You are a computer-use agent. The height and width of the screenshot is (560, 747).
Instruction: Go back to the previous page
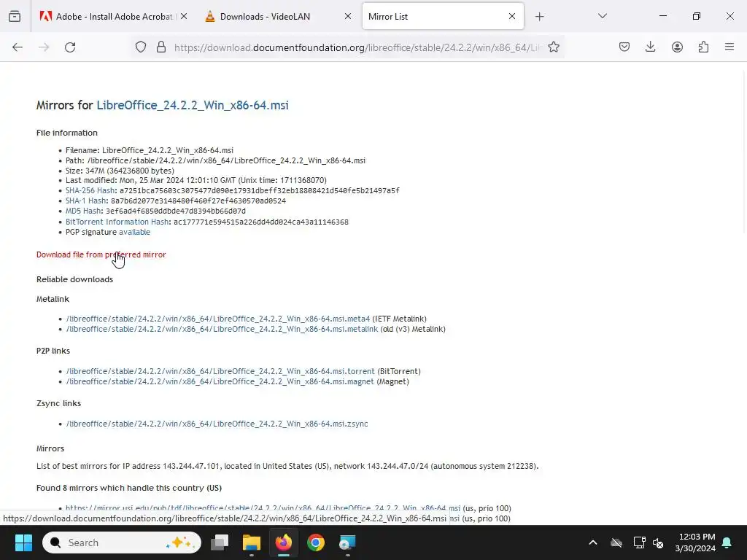coord(18,47)
